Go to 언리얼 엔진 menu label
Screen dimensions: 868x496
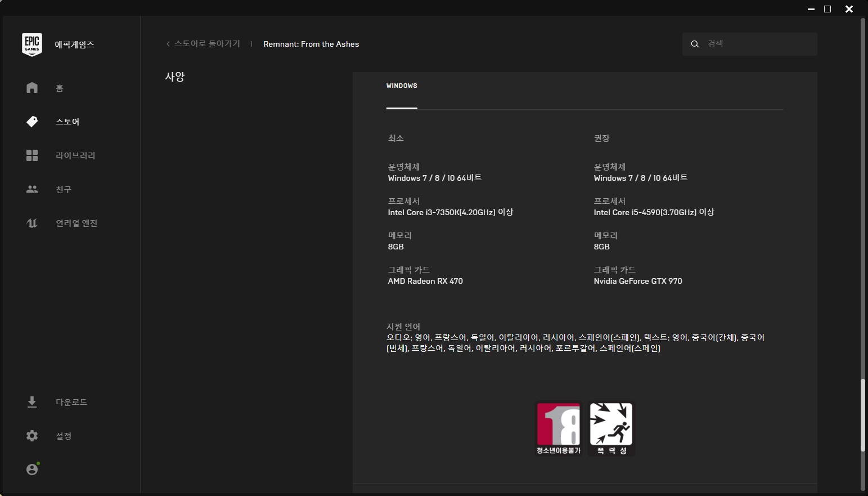77,223
